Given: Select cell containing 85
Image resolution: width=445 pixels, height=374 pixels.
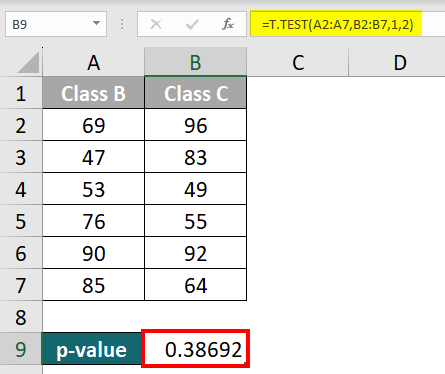Looking at the screenshot, I should coord(93,285).
